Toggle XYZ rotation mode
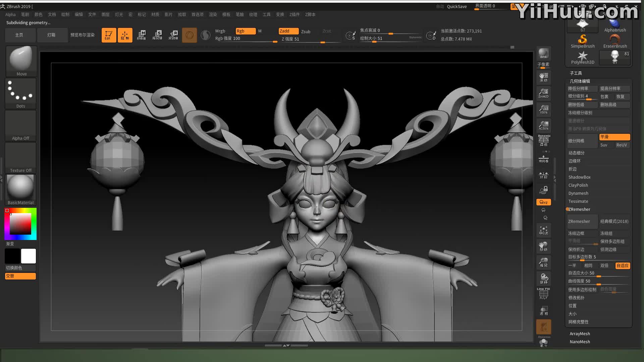The height and width of the screenshot is (362, 644). [543, 202]
